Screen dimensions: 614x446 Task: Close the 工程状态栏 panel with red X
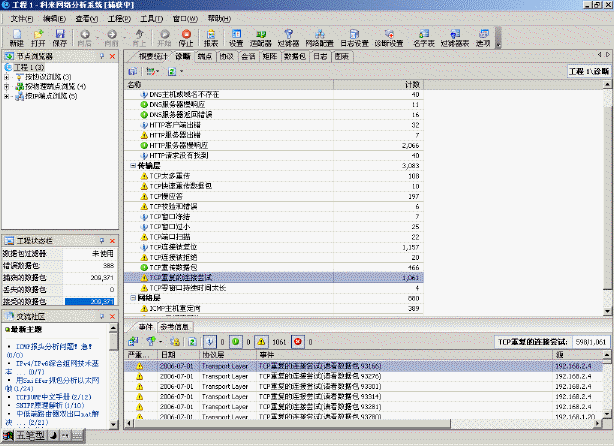(112, 241)
